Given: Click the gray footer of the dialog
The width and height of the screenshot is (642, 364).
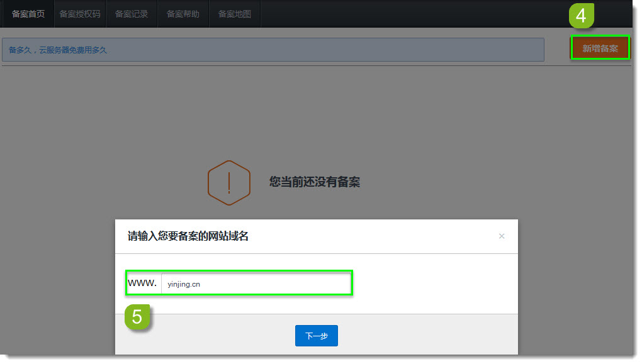Looking at the screenshot, I should click(428, 336).
